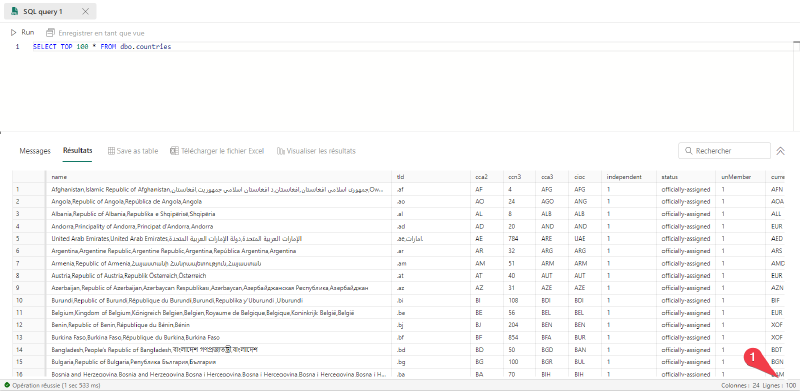Click the .af tld cell
Image resolution: width=800 pixels, height=391 pixels.
pos(431,189)
